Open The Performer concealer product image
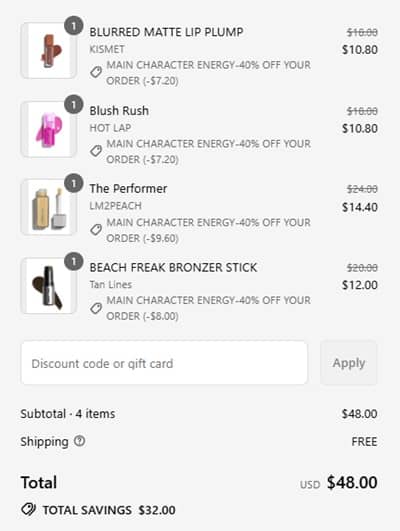400x531 pixels. (x=49, y=208)
